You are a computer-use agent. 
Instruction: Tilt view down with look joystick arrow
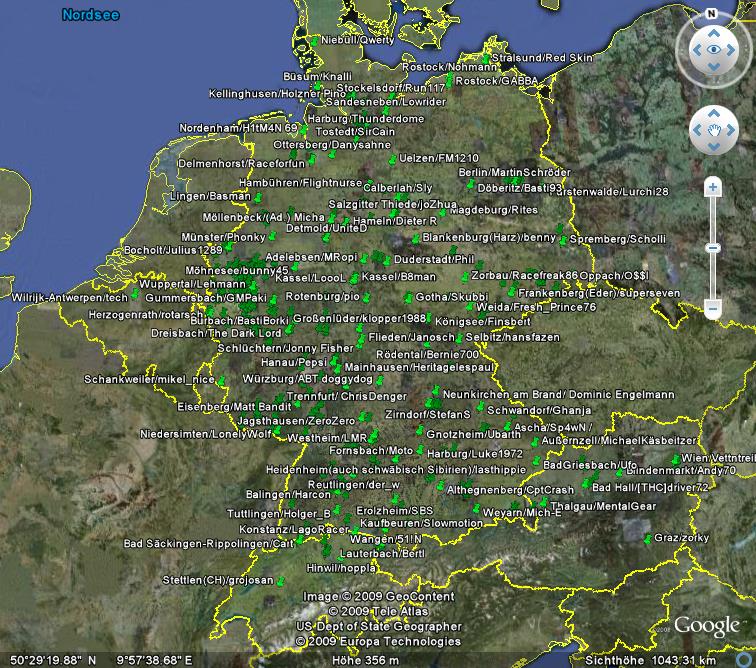tap(713, 68)
